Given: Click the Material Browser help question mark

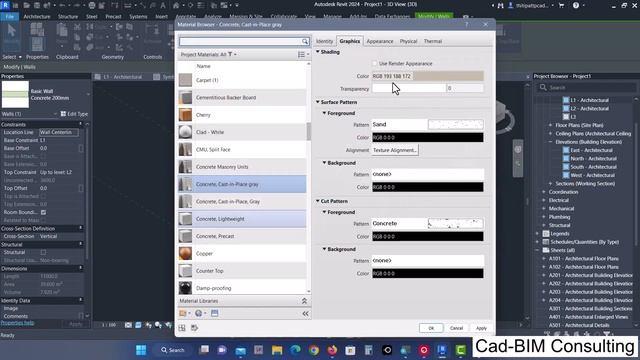Looking at the screenshot, I should point(467,24).
